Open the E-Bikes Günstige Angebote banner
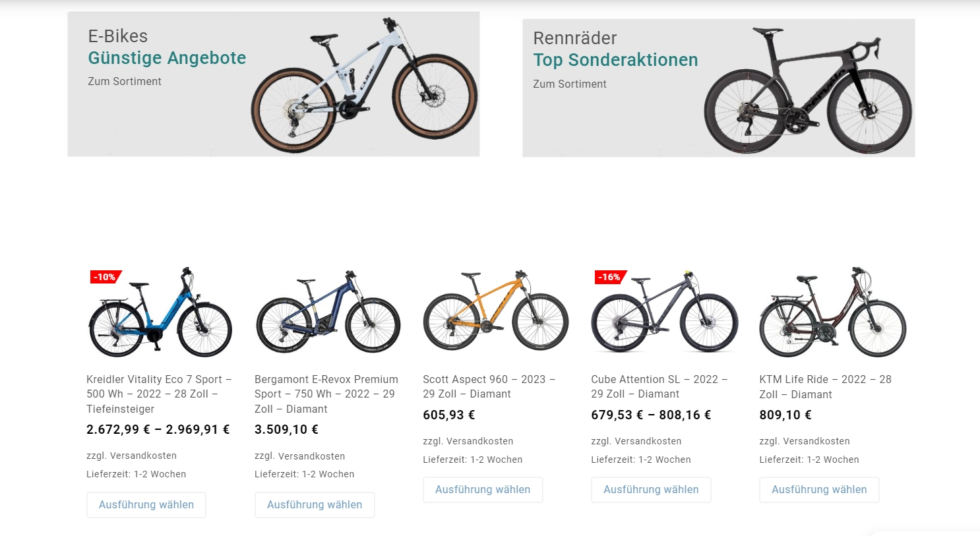Image resolution: width=980 pixels, height=536 pixels. [274, 84]
